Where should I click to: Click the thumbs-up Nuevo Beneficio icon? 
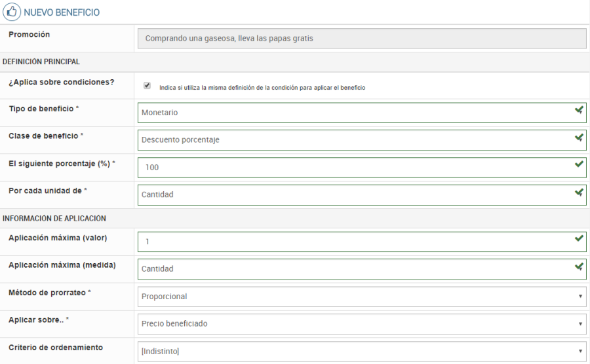point(11,12)
